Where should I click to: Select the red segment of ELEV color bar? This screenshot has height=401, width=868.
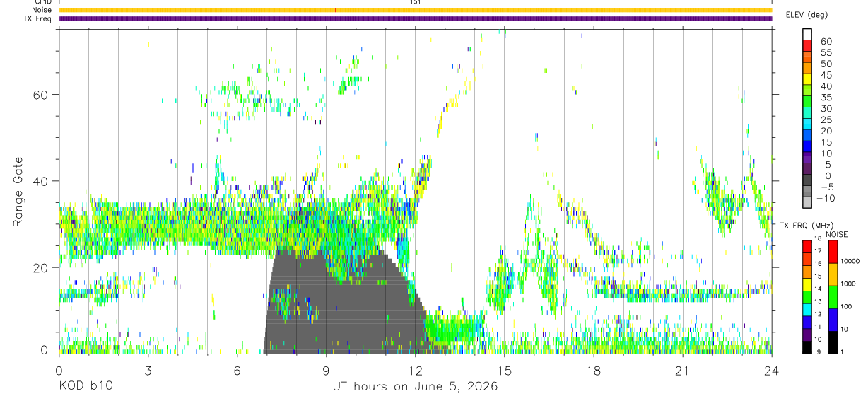(807, 45)
